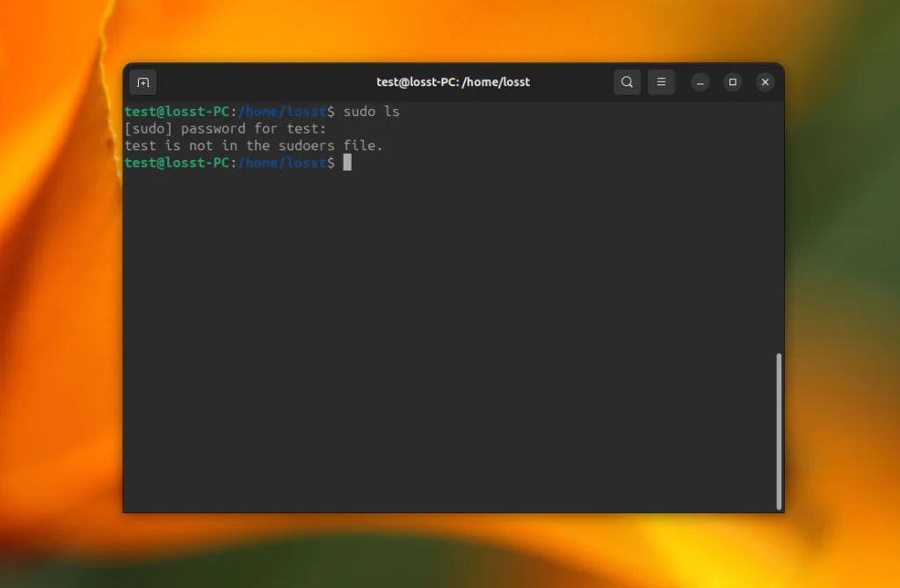Image resolution: width=900 pixels, height=588 pixels.
Task: Click the terminal cursor at the last prompt
Action: (347, 163)
